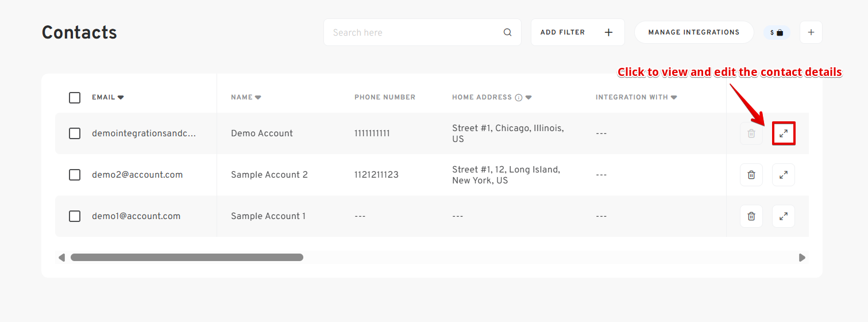Check the Demo Account row checkbox
Viewport: 868px width, 322px height.
75,133
